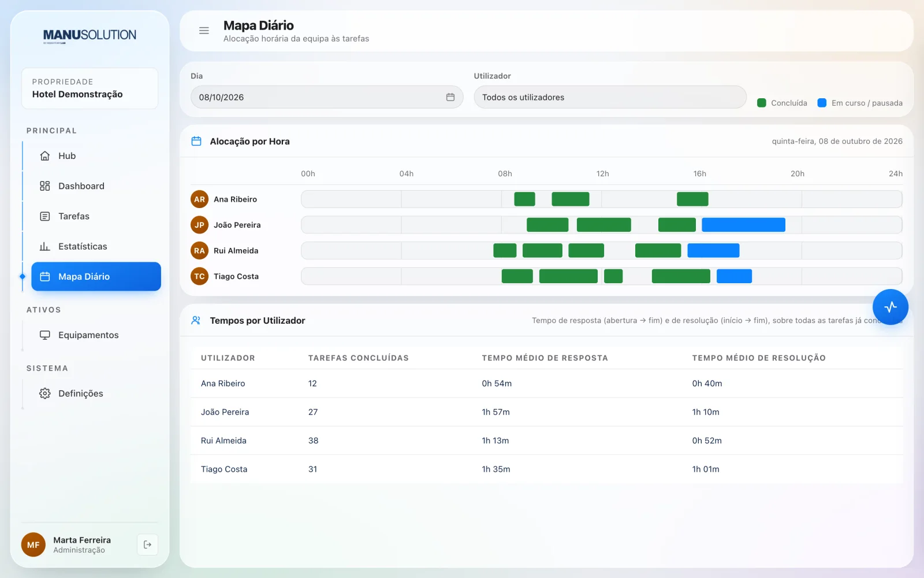Click the calendar icon beside Alocação por Hora
Image resolution: width=924 pixels, height=578 pixels.
196,141
